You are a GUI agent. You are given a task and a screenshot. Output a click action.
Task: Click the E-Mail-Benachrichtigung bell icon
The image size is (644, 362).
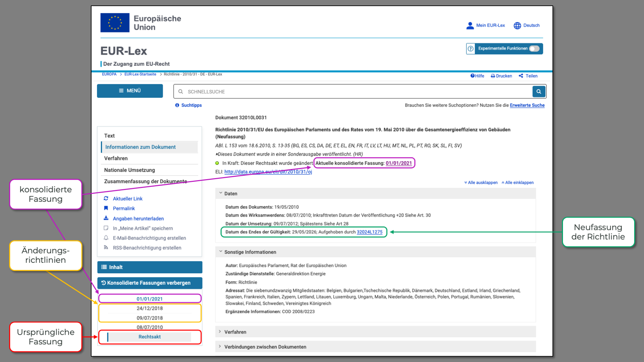(x=106, y=238)
